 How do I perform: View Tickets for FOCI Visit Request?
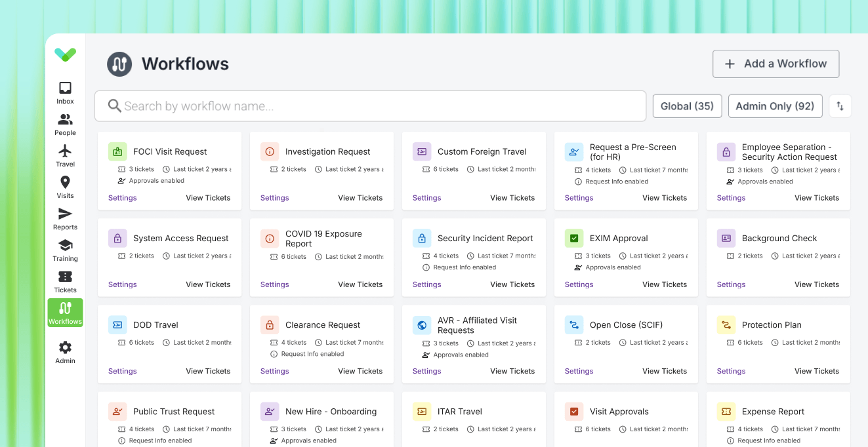click(208, 198)
